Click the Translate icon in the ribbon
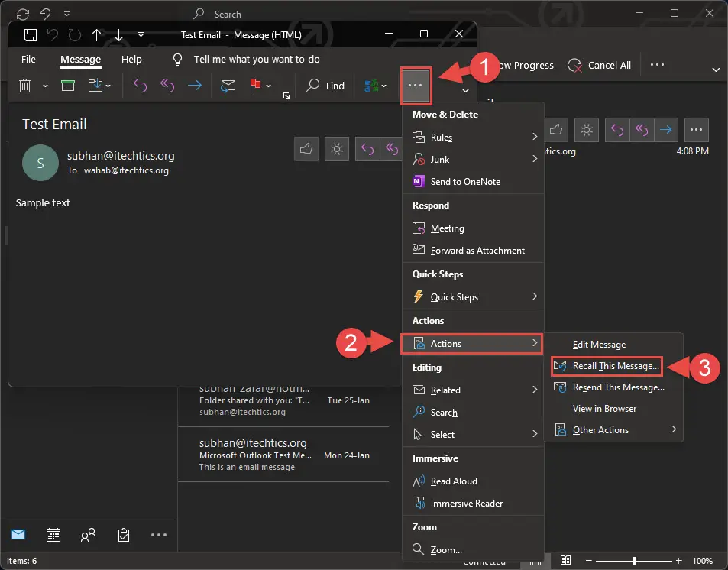 (371, 86)
